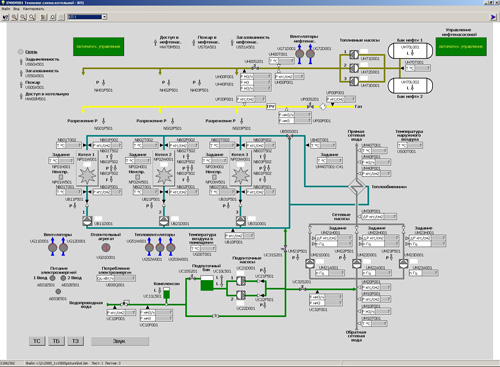Screen dimensions: 500x367
Task: Click the ТС button
Action: (x=37, y=341)
